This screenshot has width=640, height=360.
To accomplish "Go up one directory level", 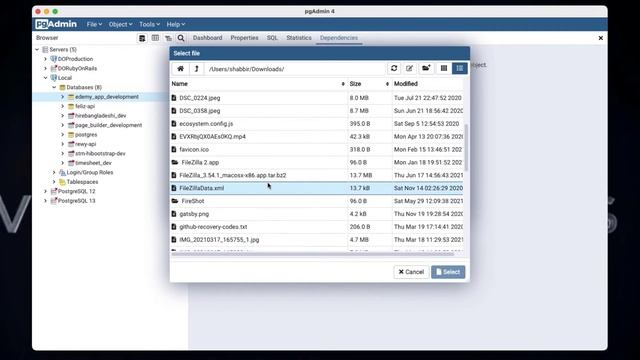I will (197, 69).
